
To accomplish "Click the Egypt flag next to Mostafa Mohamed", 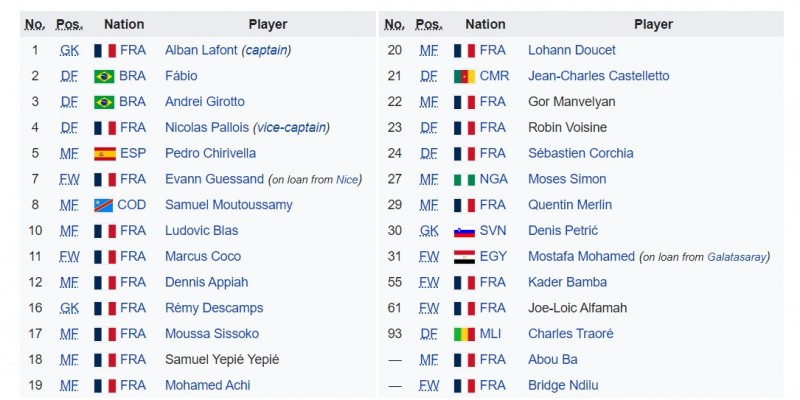I will (464, 257).
